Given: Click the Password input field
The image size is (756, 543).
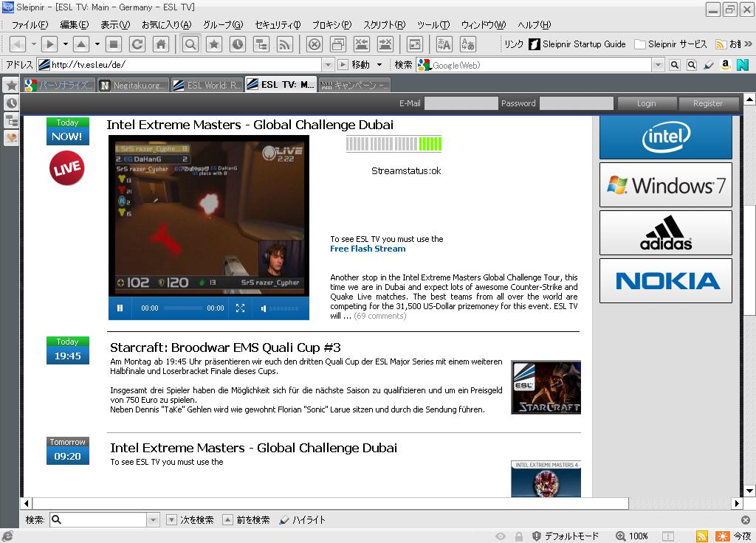Looking at the screenshot, I should click(x=576, y=103).
